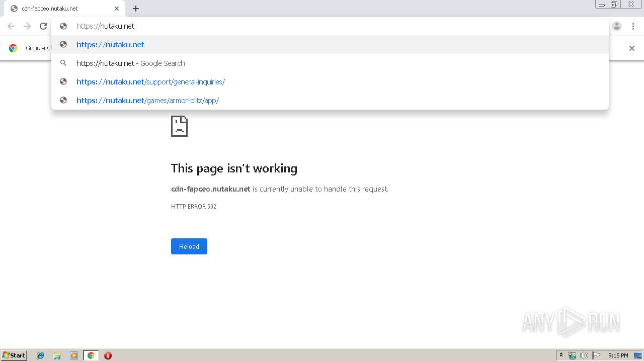The height and width of the screenshot is (362, 644).
Task: Dismiss the Google Chrome info bar
Action: pyautogui.click(x=632, y=48)
